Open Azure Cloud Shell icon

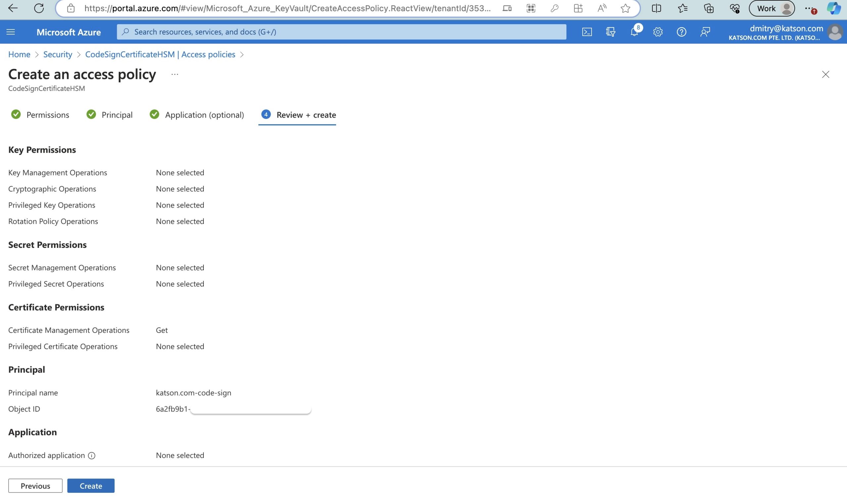point(587,32)
